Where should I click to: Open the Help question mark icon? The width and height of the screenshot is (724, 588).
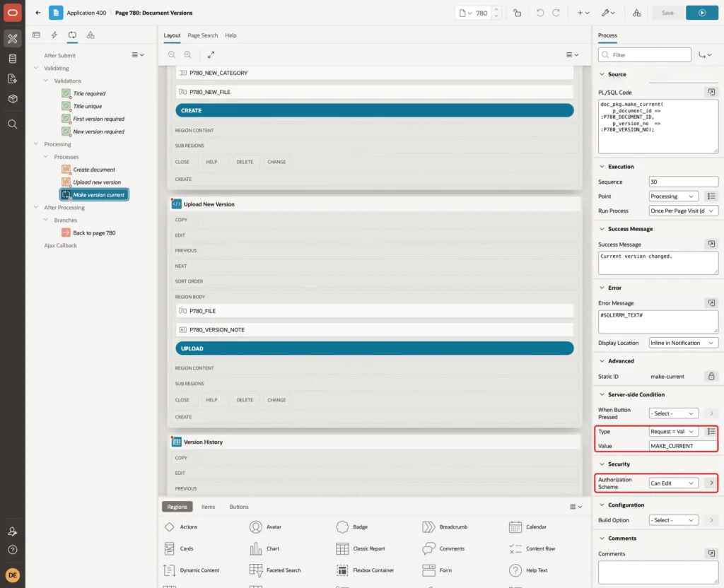(13, 550)
